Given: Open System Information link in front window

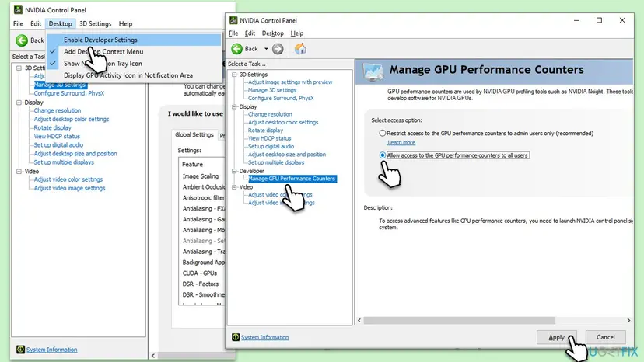Looking at the screenshot, I should click(x=264, y=337).
